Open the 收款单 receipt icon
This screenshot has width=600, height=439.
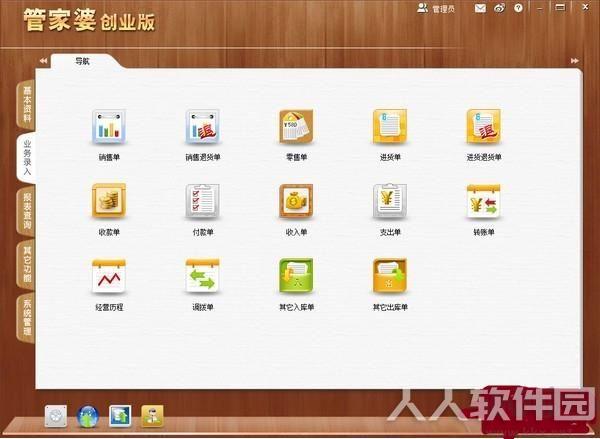tap(109, 201)
